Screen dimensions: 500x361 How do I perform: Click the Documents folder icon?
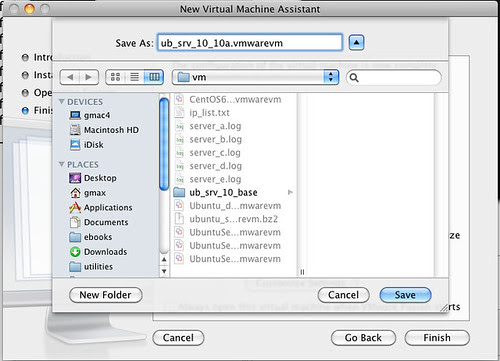point(75,222)
